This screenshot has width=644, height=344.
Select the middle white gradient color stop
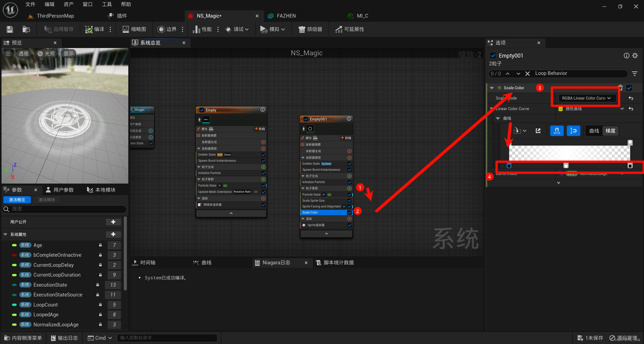click(x=566, y=165)
